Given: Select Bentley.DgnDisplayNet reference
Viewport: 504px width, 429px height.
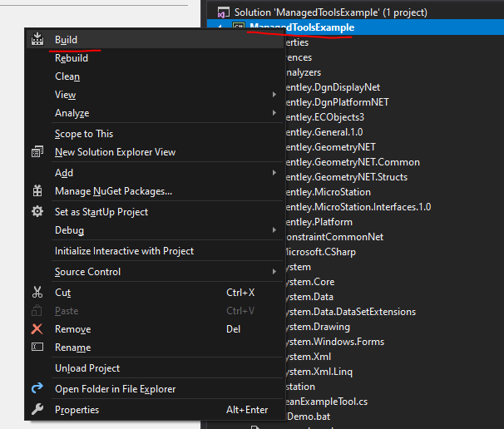Looking at the screenshot, I should [x=333, y=87].
